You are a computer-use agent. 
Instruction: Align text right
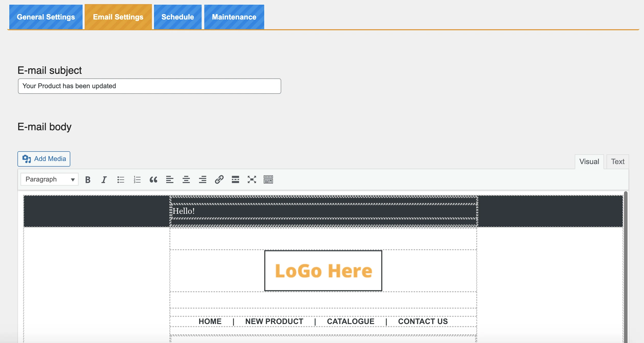click(202, 179)
